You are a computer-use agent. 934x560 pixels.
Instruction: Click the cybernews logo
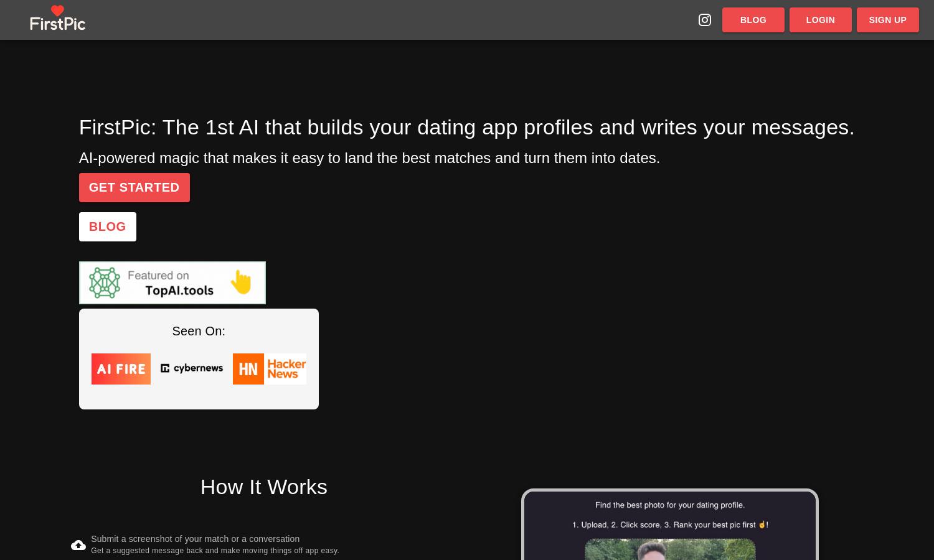click(192, 368)
